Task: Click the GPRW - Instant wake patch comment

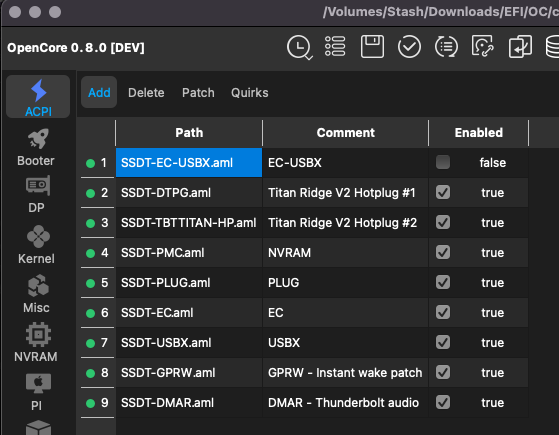Action: point(345,372)
